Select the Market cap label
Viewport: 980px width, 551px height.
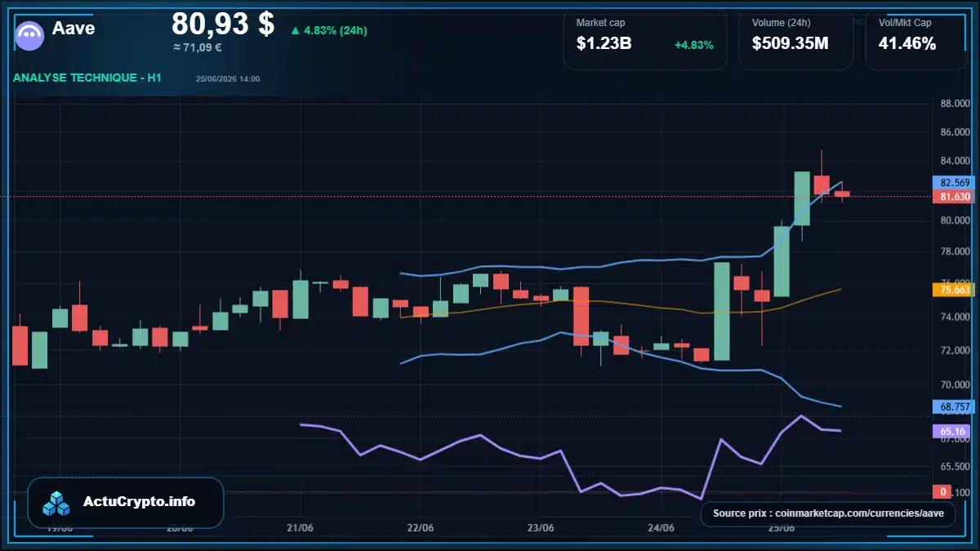[x=600, y=23]
